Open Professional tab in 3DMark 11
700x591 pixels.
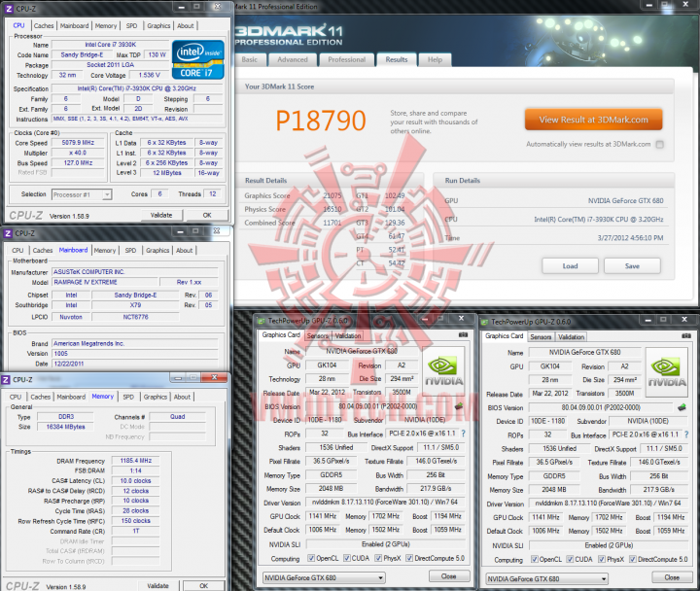coord(346,59)
